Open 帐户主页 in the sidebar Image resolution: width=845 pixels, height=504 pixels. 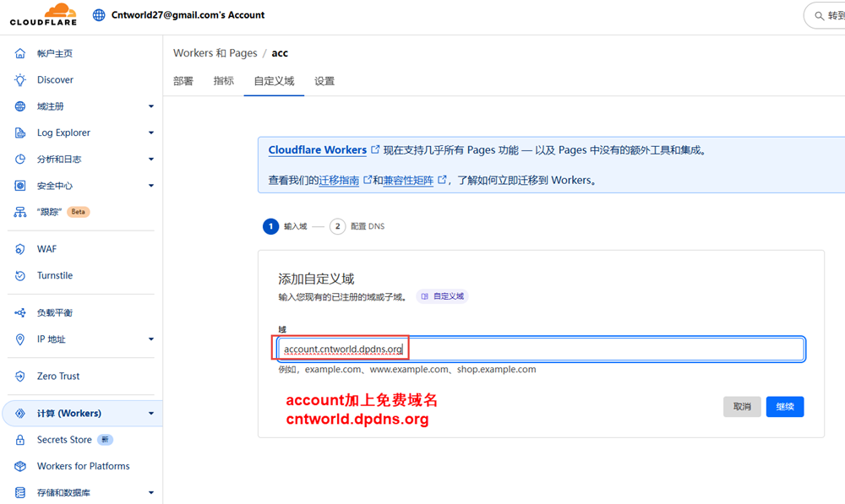click(x=55, y=53)
